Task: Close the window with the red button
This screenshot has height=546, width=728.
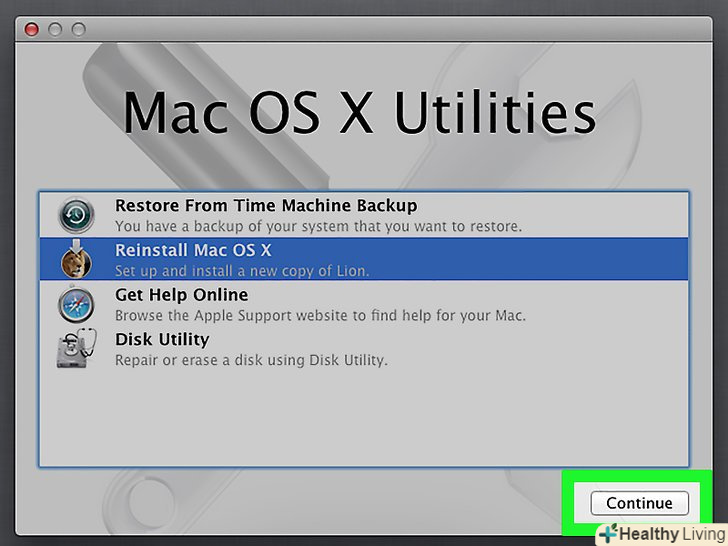Action: pyautogui.click(x=31, y=29)
